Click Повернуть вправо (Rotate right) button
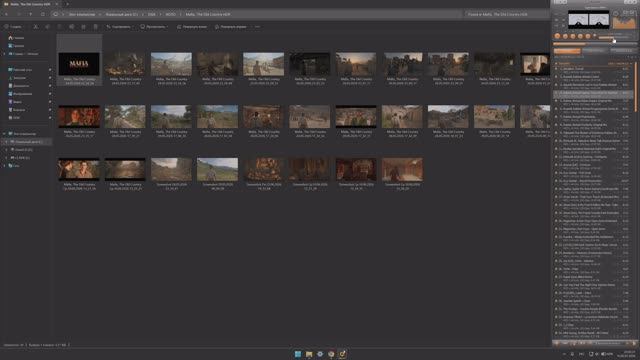 coord(231,27)
